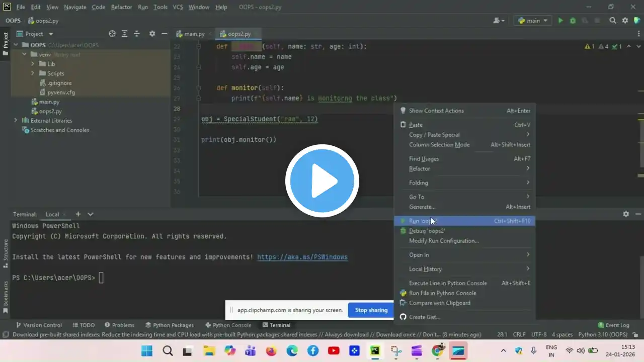Click the Debug bug icon in toolbar
Image resolution: width=644 pixels, height=362 pixels.
tap(573, 21)
